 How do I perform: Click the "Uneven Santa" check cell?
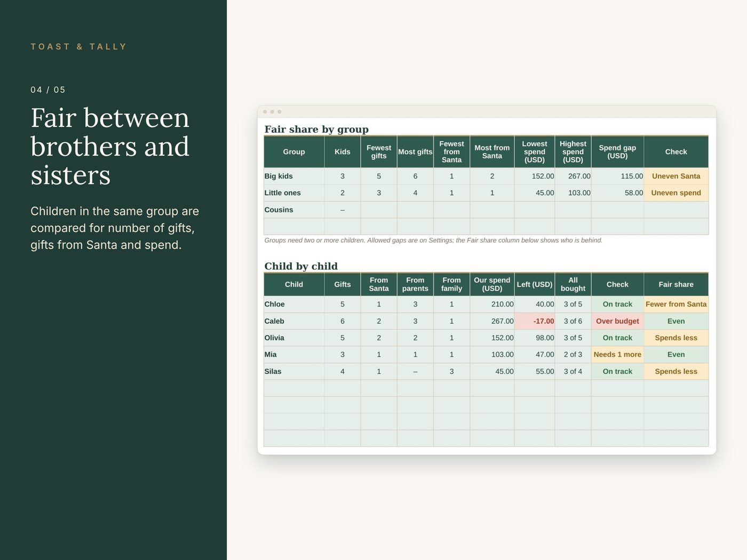coord(676,176)
